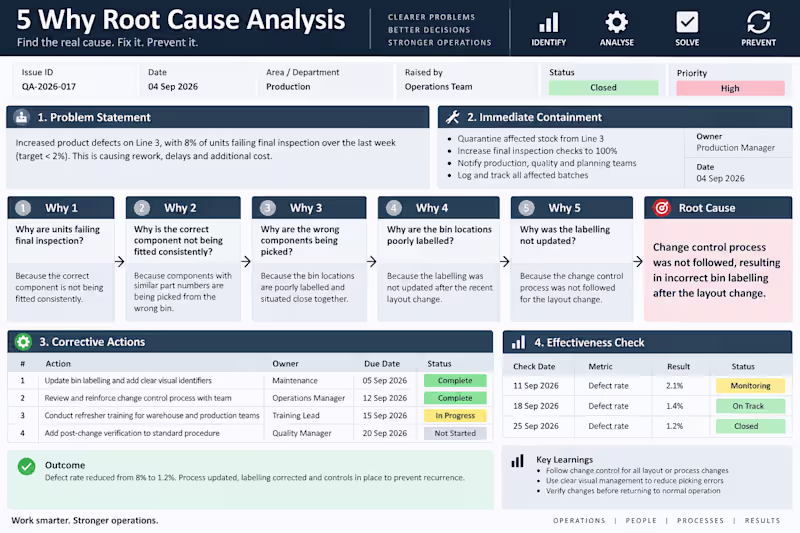Screen dimensions: 800x533
Task: Click the due date 05 Sep 2026
Action: pos(385,380)
